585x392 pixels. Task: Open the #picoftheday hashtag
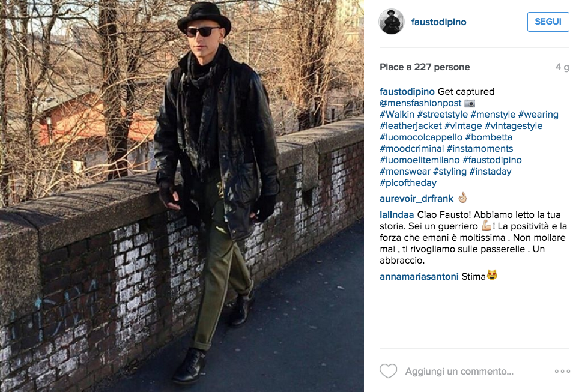(408, 183)
